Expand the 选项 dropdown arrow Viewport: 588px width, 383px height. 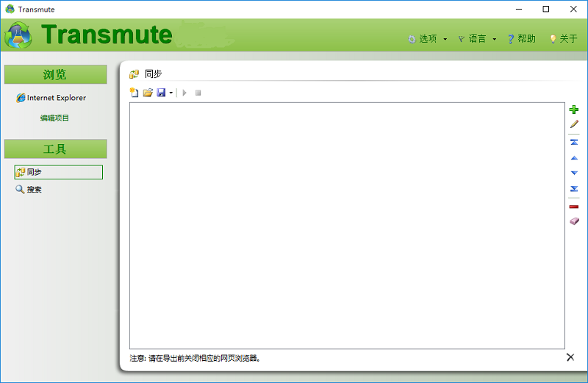(445, 39)
